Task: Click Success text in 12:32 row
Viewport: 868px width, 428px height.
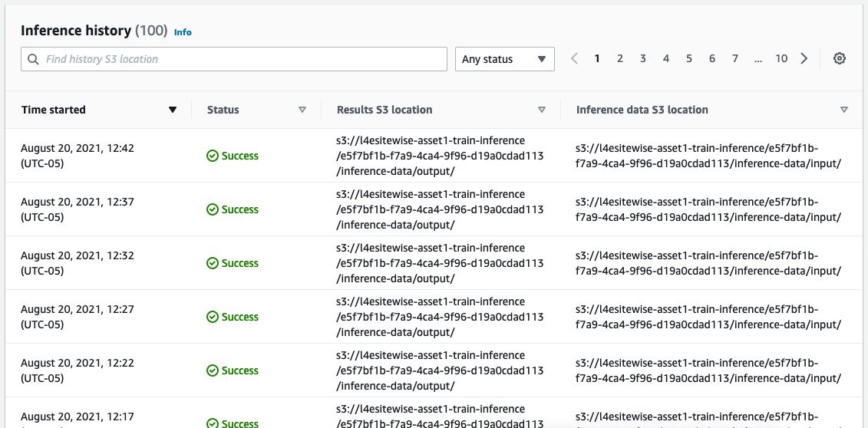Action: click(239, 263)
